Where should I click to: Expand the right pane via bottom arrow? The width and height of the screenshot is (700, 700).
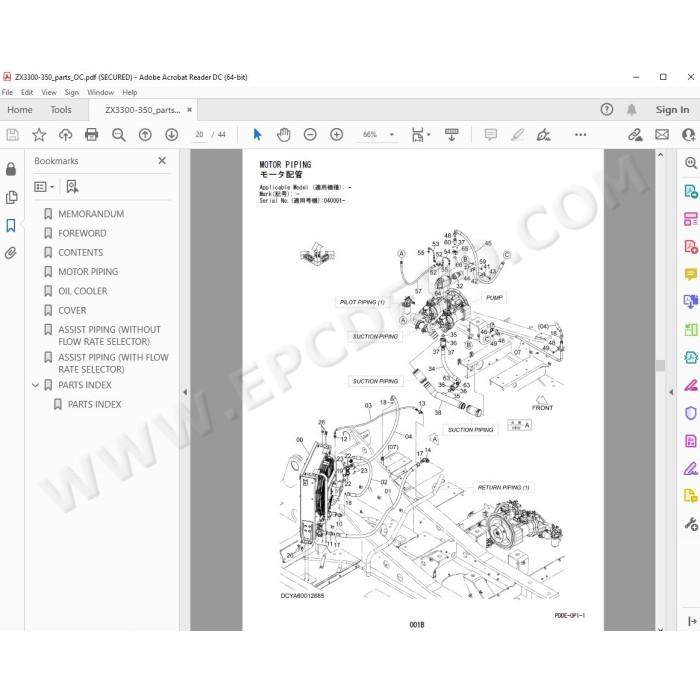point(692,621)
